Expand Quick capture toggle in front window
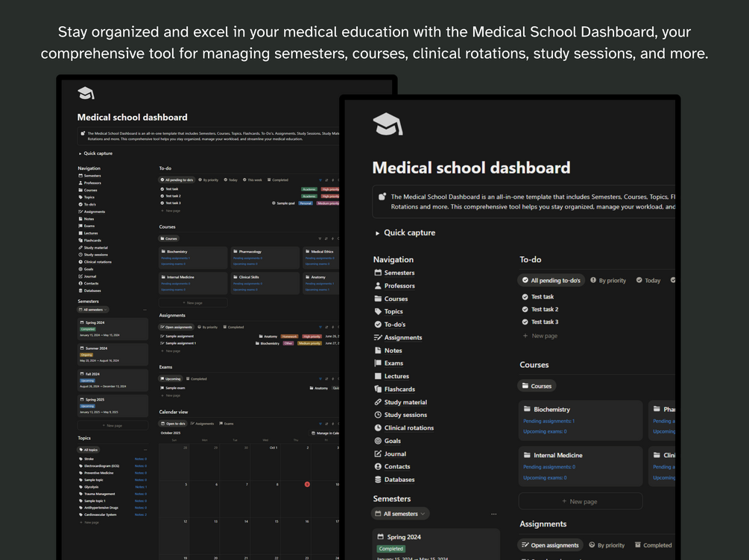 pos(377,233)
